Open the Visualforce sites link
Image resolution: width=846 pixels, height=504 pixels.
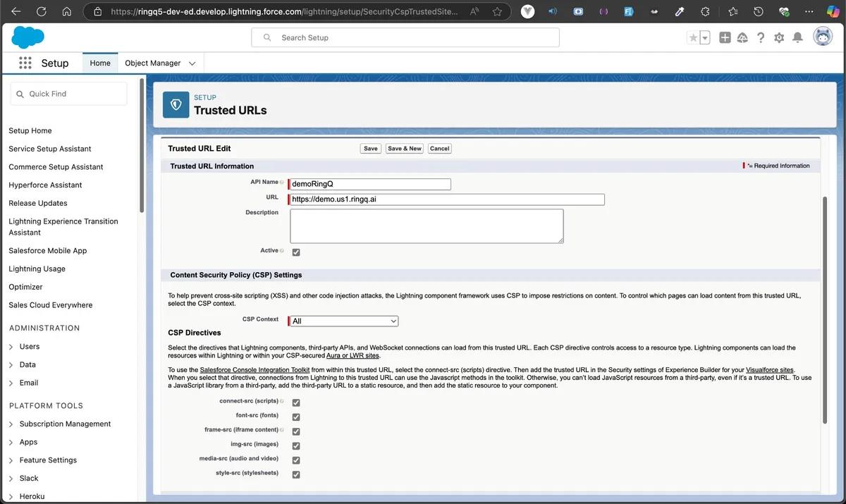[x=770, y=369]
